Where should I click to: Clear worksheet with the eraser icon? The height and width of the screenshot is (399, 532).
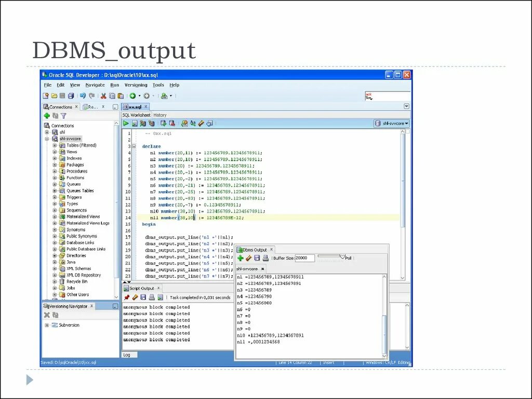point(201,124)
